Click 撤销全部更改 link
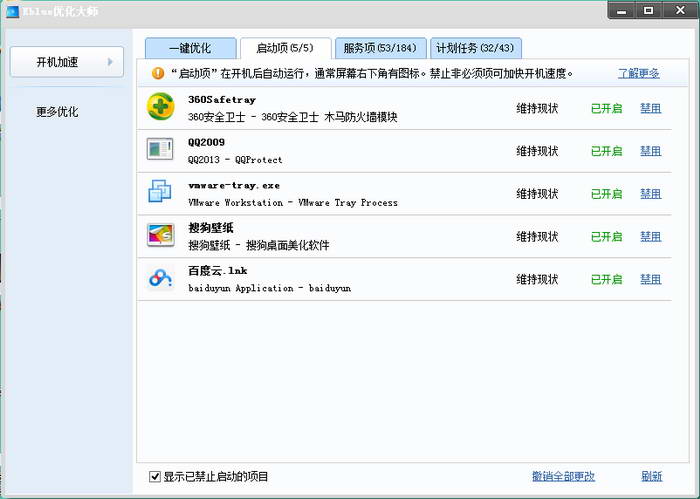Screen dimensions: 700x499 point(563,476)
